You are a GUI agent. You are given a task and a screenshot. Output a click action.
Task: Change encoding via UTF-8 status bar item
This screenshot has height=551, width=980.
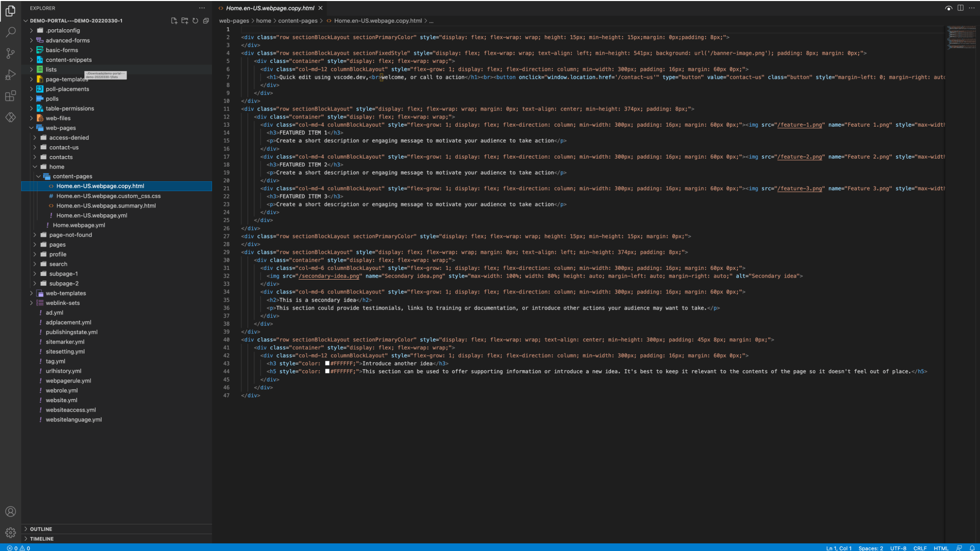click(x=898, y=548)
